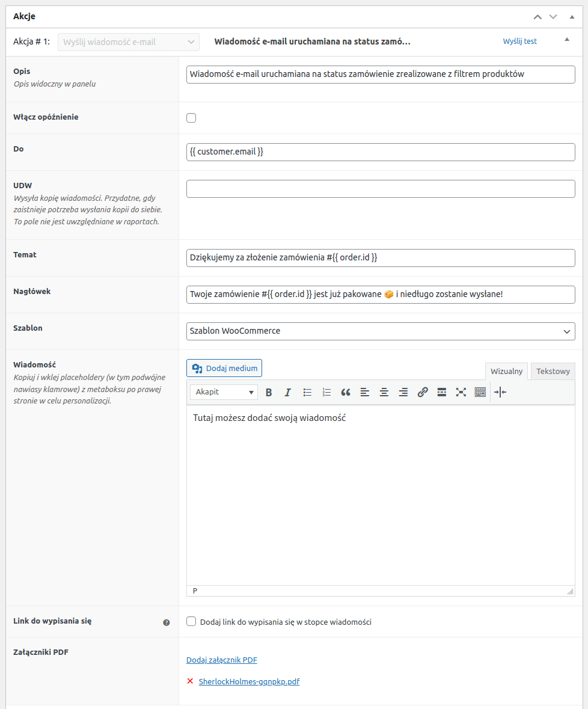Insert a bulleted list in the editor
This screenshot has width=588, height=709.
pos(307,392)
